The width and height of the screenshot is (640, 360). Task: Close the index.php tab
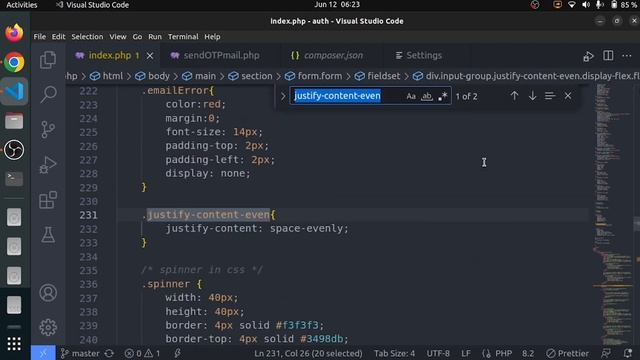pyautogui.click(x=150, y=56)
